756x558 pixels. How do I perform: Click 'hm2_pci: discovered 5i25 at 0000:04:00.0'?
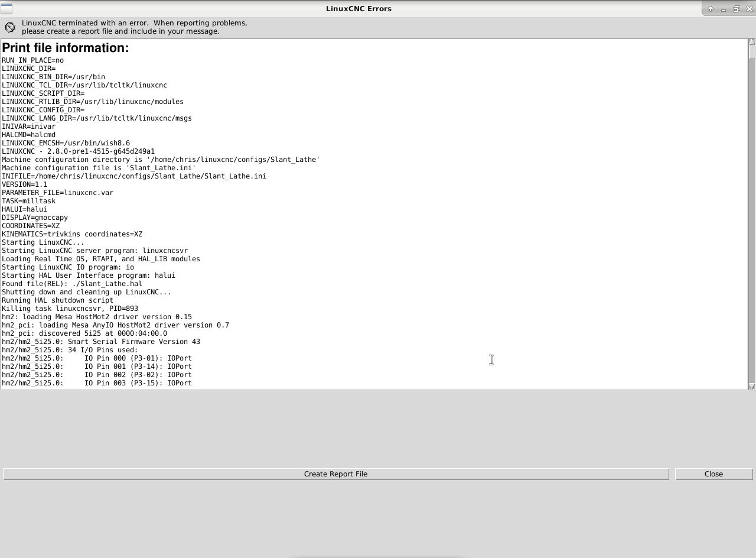click(x=84, y=333)
